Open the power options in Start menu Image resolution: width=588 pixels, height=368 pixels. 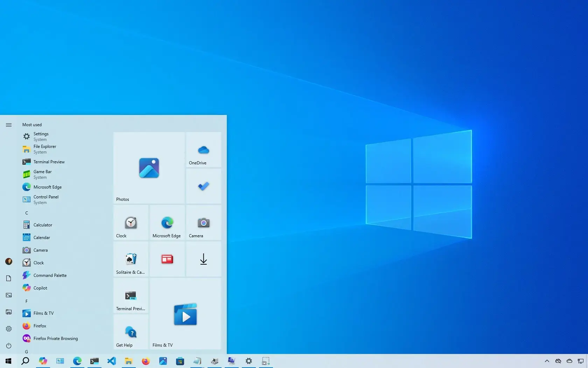click(8, 346)
